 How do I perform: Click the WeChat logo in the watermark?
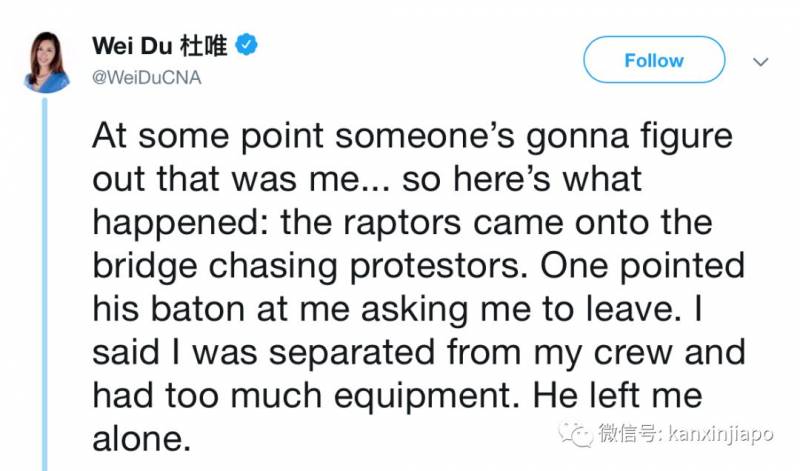[x=579, y=435]
